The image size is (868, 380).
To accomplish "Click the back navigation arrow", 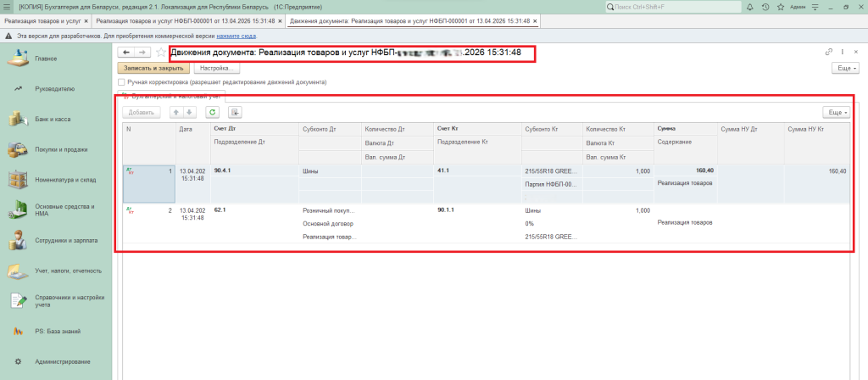I will [126, 53].
